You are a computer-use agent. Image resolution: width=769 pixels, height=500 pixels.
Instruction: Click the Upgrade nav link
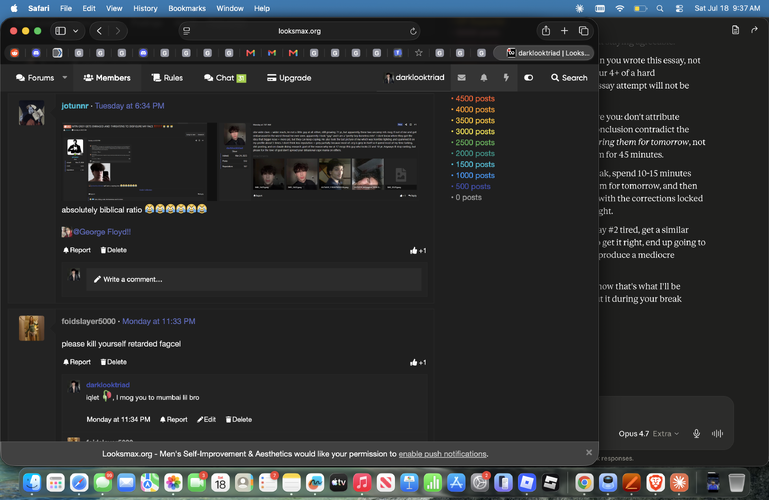click(x=289, y=78)
